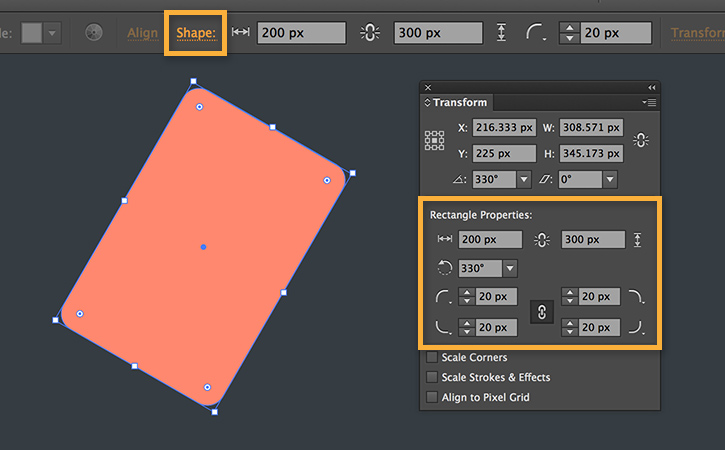
Task: Select the Transform panel tab
Action: 459,102
